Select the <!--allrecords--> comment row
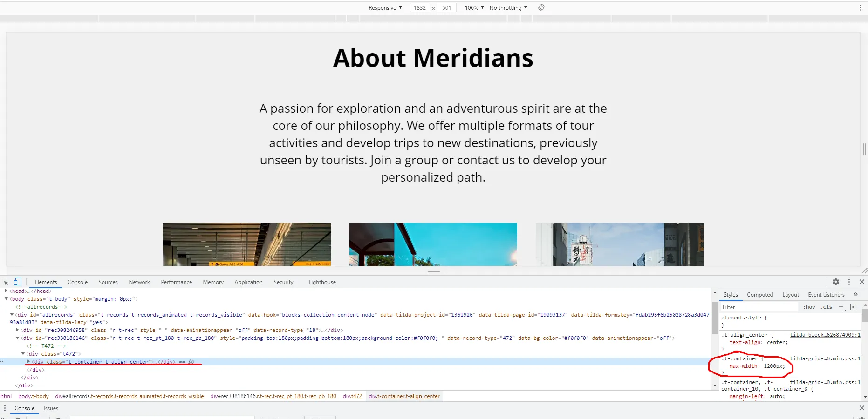 [x=41, y=307]
